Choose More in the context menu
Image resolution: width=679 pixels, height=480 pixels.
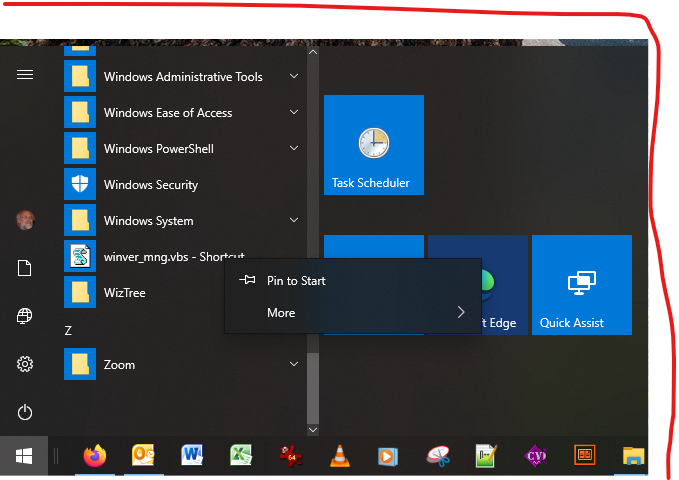(353, 312)
